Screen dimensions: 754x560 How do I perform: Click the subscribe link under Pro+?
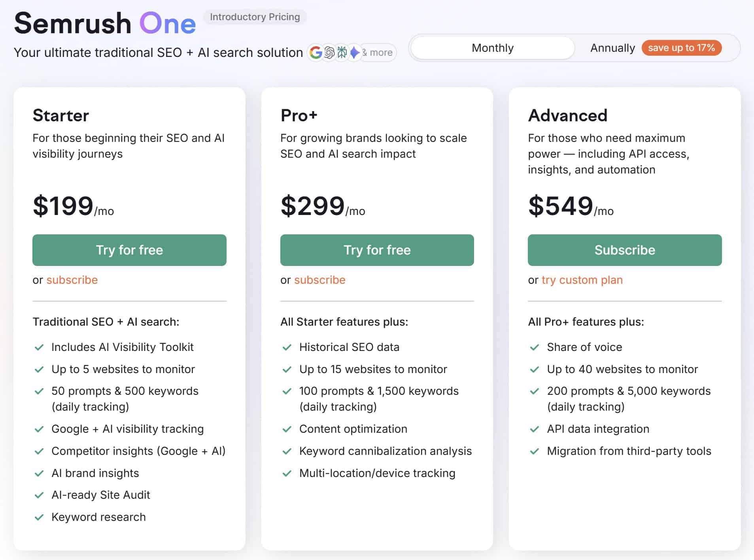point(319,280)
